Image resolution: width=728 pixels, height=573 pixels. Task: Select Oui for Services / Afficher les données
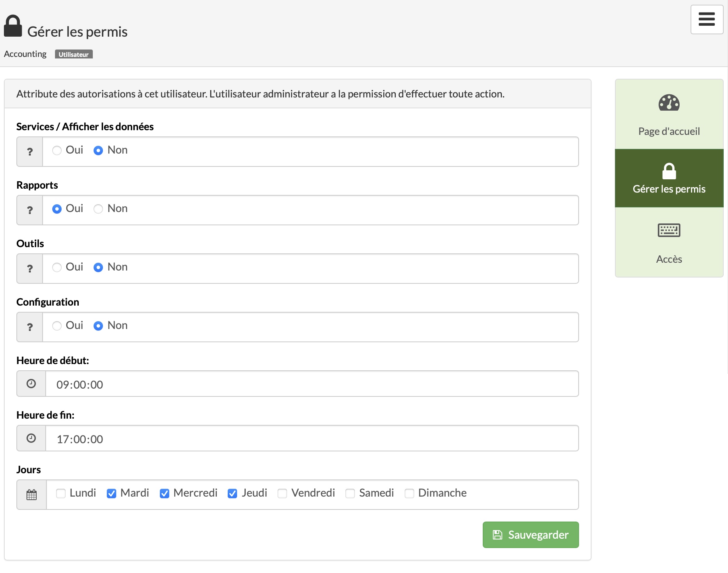(x=57, y=150)
